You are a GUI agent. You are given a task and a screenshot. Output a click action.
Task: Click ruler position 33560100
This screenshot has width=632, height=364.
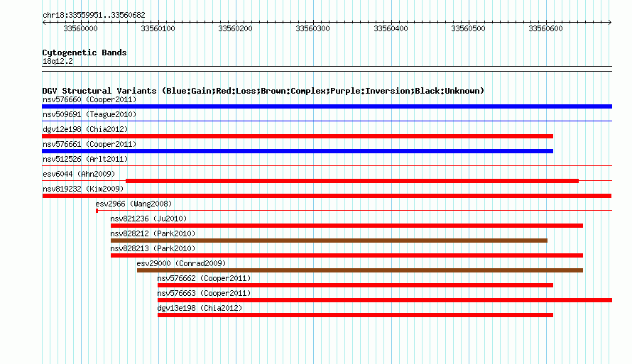pos(158,28)
